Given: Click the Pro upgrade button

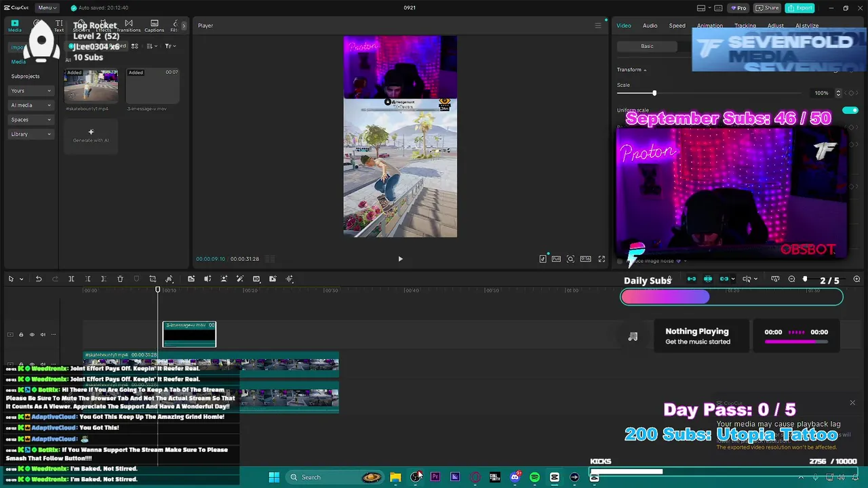Looking at the screenshot, I should tap(738, 7).
